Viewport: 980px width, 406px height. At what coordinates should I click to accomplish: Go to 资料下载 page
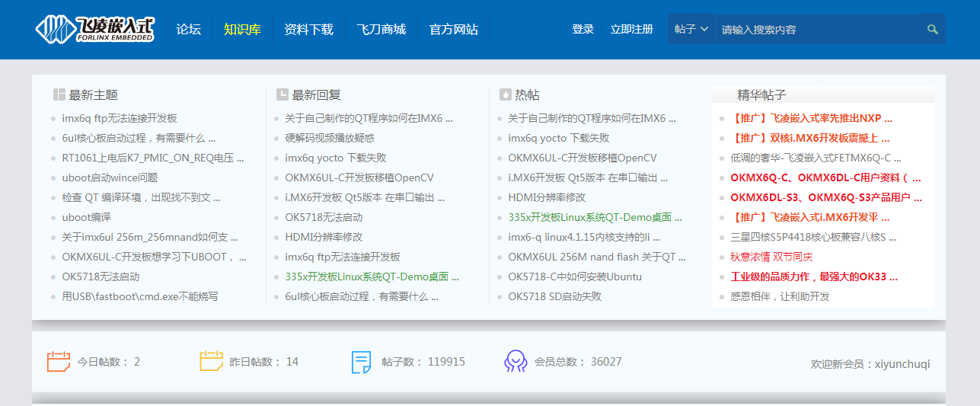point(308,30)
